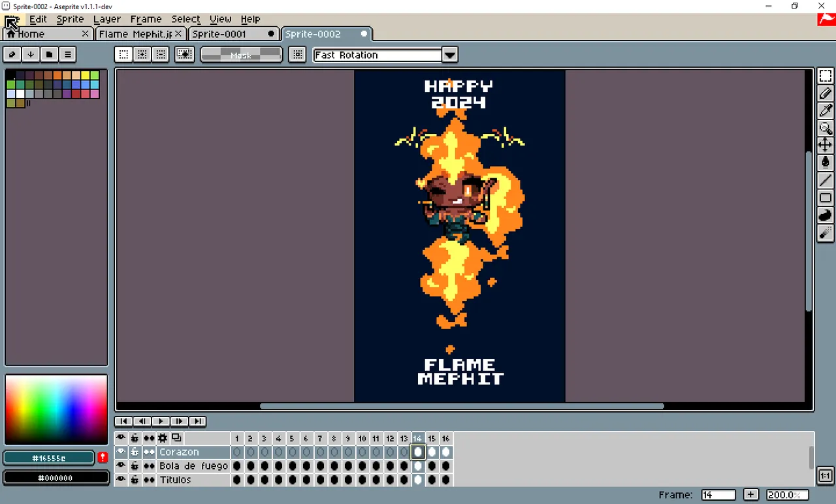Lock the Corazon layer
This screenshot has width=836, height=504.
pyautogui.click(x=135, y=452)
